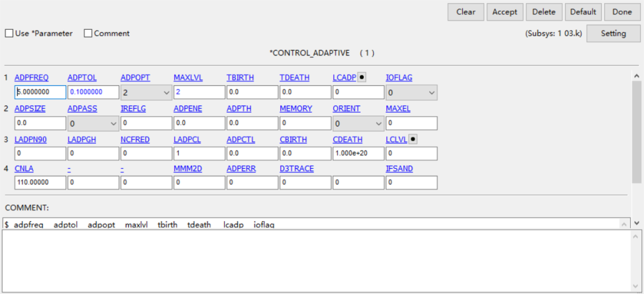The width and height of the screenshot is (644, 294).
Task: Focus the ADPTOL field showing 0.1000000
Action: point(93,92)
